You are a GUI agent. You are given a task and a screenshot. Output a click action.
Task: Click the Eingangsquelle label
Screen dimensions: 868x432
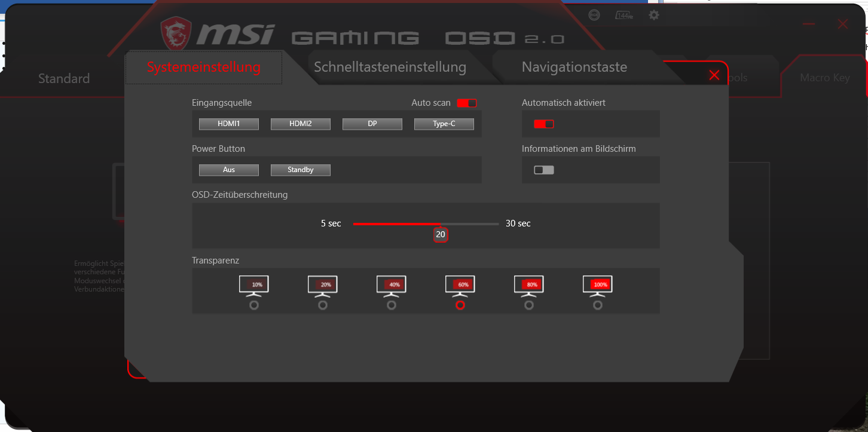coord(222,103)
